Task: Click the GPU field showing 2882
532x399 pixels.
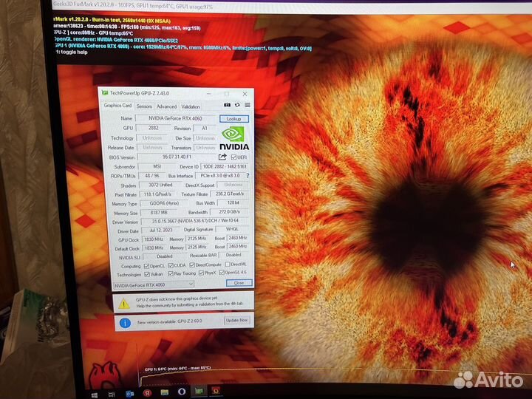Action: coord(154,128)
